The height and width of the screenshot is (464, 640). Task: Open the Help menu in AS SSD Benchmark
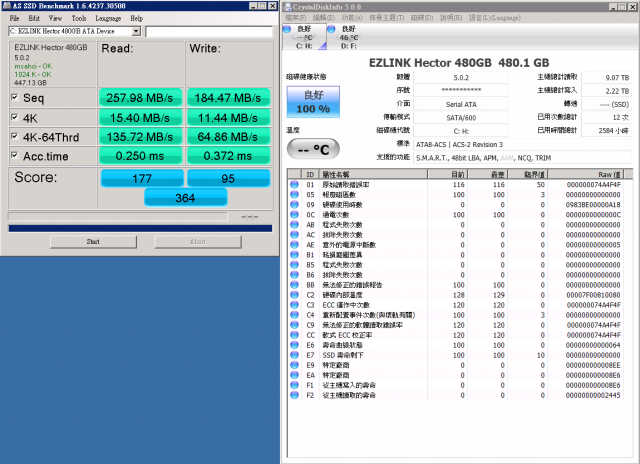pyautogui.click(x=137, y=18)
